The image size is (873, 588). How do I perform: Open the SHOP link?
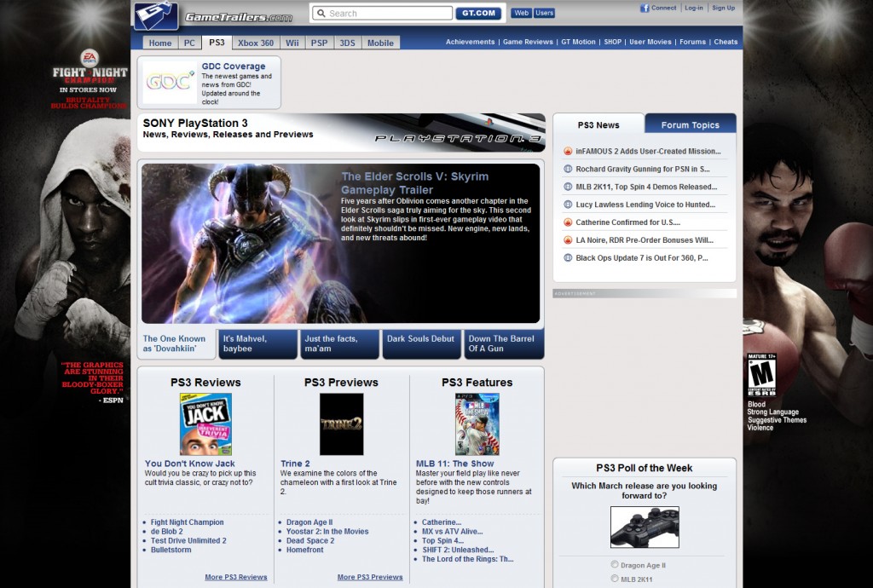612,42
